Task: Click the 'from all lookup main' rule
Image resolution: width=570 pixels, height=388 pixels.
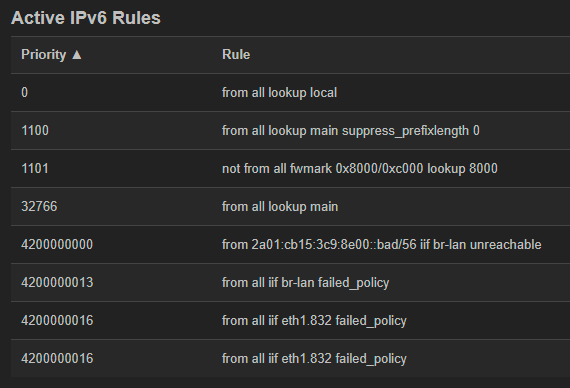Action: pyautogui.click(x=280, y=207)
